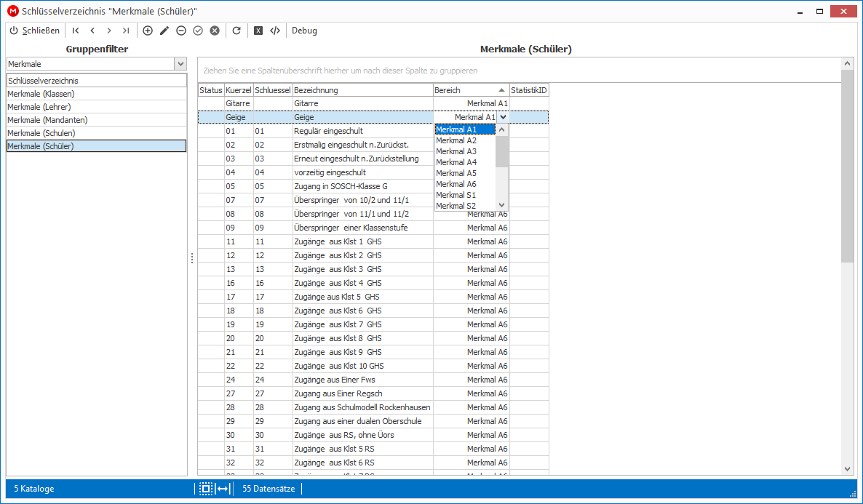Confirm changes with the checkmark icon
Image resolution: width=863 pixels, height=504 pixels.
(x=198, y=31)
